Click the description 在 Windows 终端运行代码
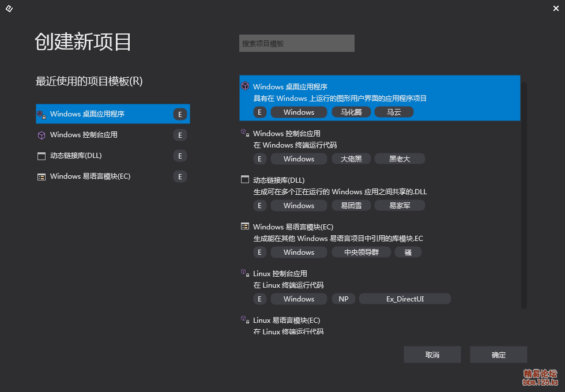565x392 pixels. click(x=295, y=145)
